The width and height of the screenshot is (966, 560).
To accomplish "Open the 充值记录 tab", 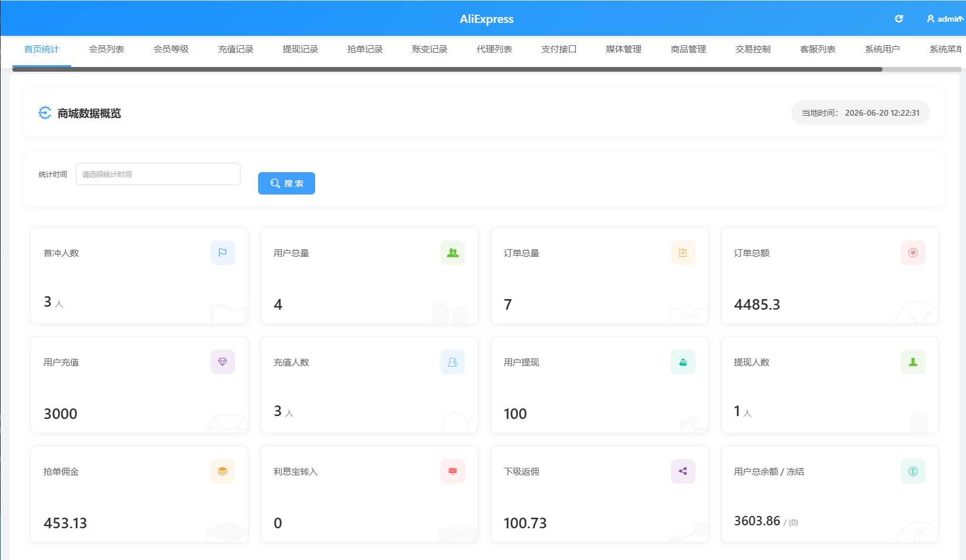I will click(236, 49).
